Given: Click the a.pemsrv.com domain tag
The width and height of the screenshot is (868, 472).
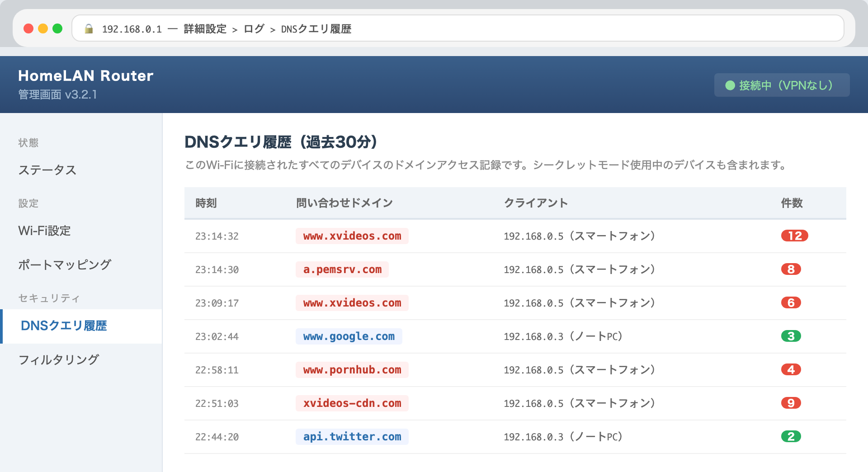Looking at the screenshot, I should 342,269.
